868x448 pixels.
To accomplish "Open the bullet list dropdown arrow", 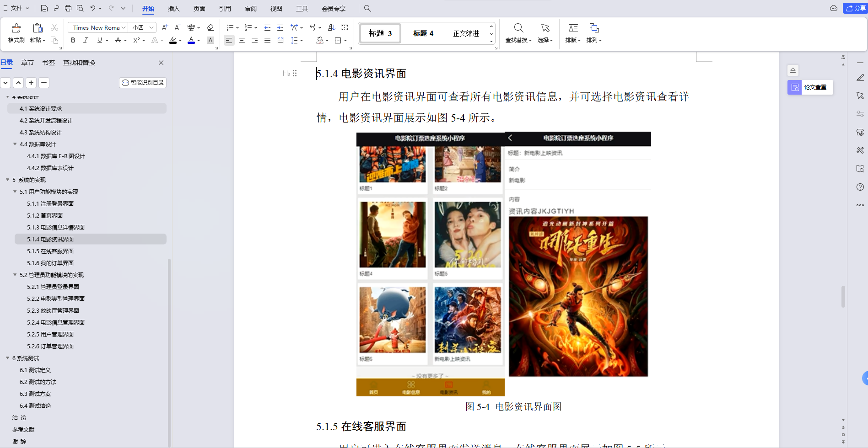I will 237,27.
